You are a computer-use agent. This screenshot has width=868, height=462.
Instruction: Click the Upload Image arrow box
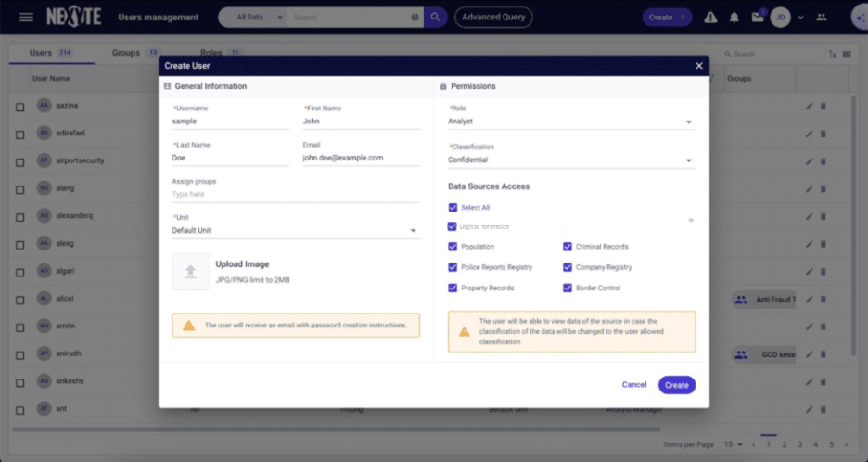tap(190, 272)
